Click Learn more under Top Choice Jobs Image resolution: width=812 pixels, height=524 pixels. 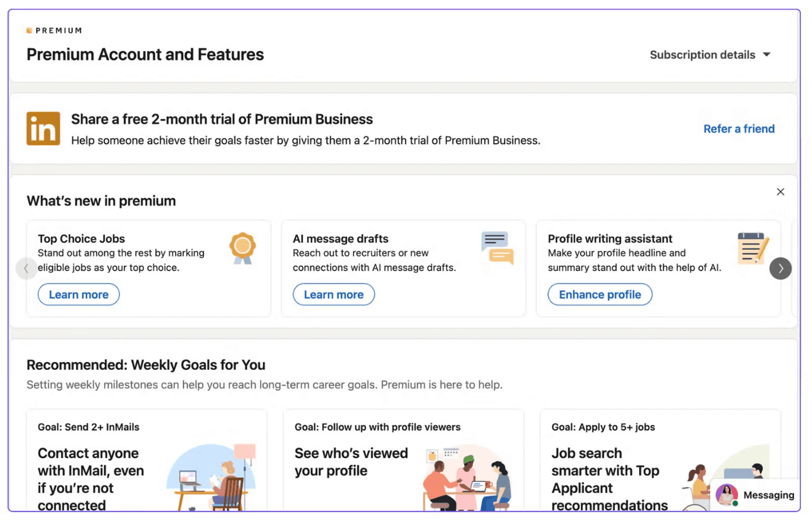coord(79,295)
